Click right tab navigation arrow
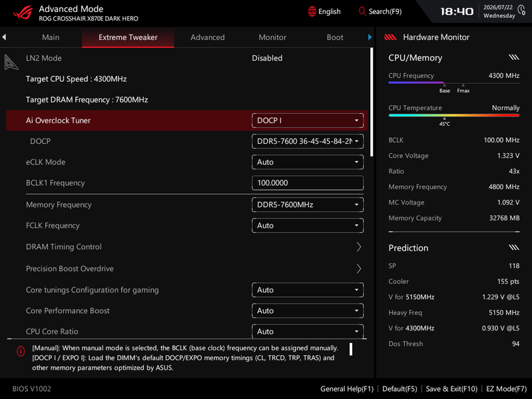Screen dimensions: 532x399 [x=370, y=37]
